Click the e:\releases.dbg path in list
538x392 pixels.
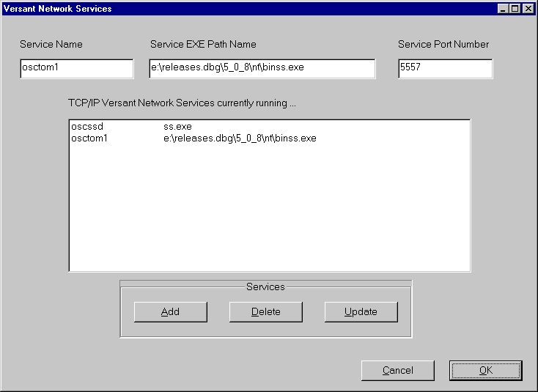pyautogui.click(x=240, y=138)
